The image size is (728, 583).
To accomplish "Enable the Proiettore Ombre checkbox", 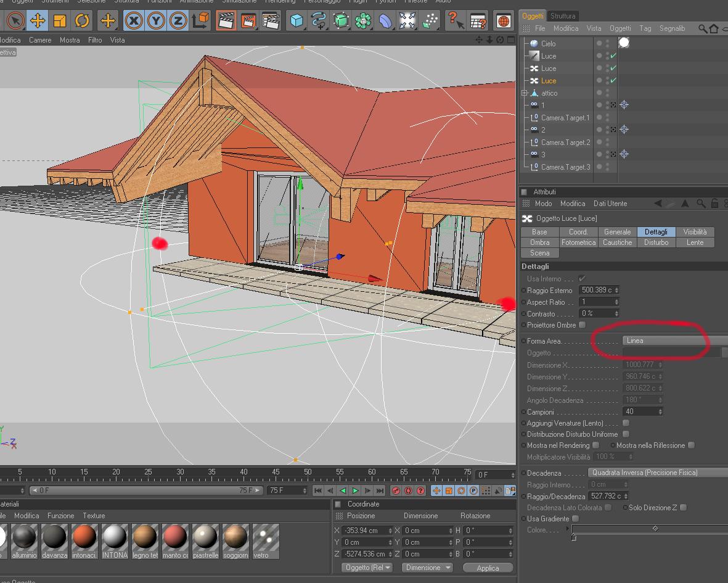I will coord(582,325).
